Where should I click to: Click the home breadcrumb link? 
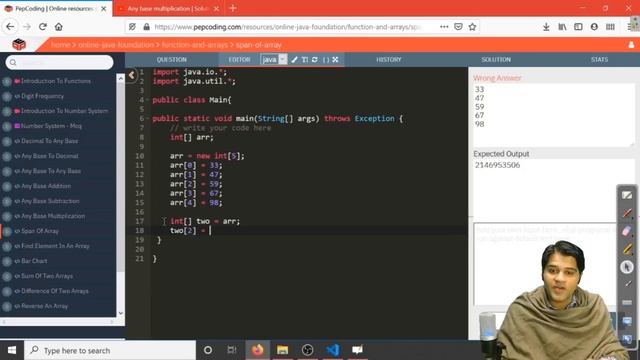60,45
